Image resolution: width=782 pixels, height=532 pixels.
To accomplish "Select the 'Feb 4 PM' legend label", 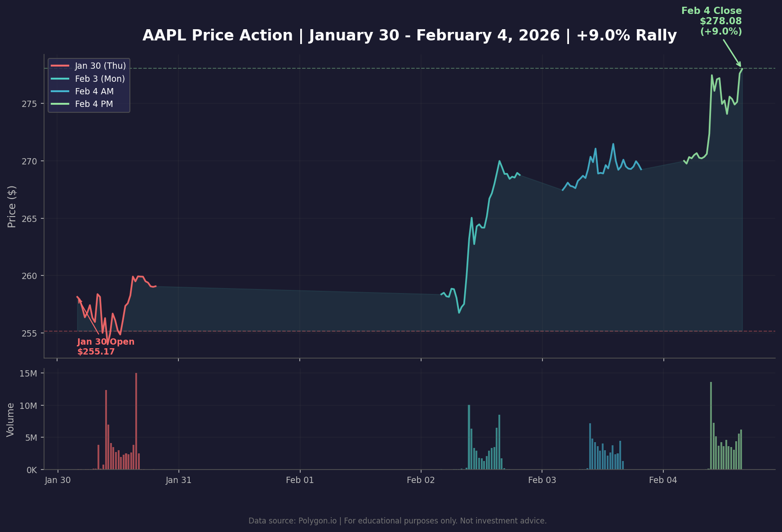I will point(94,104).
